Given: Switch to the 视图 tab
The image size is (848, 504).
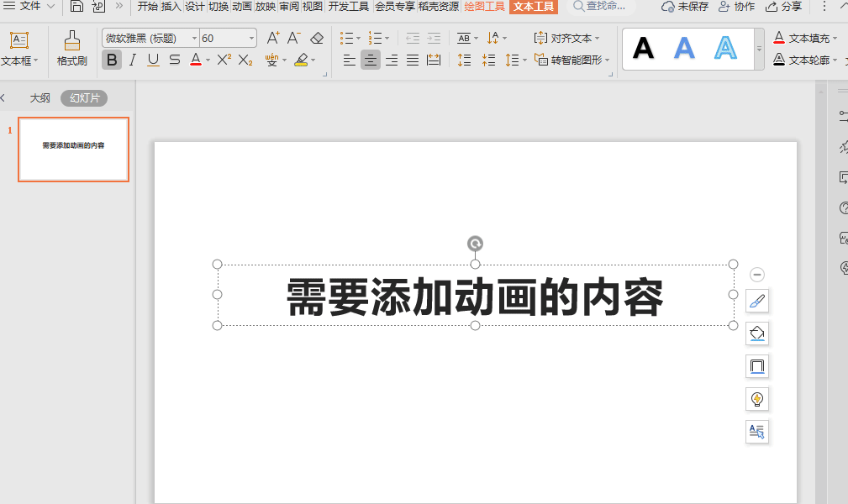Looking at the screenshot, I should click(x=313, y=7).
